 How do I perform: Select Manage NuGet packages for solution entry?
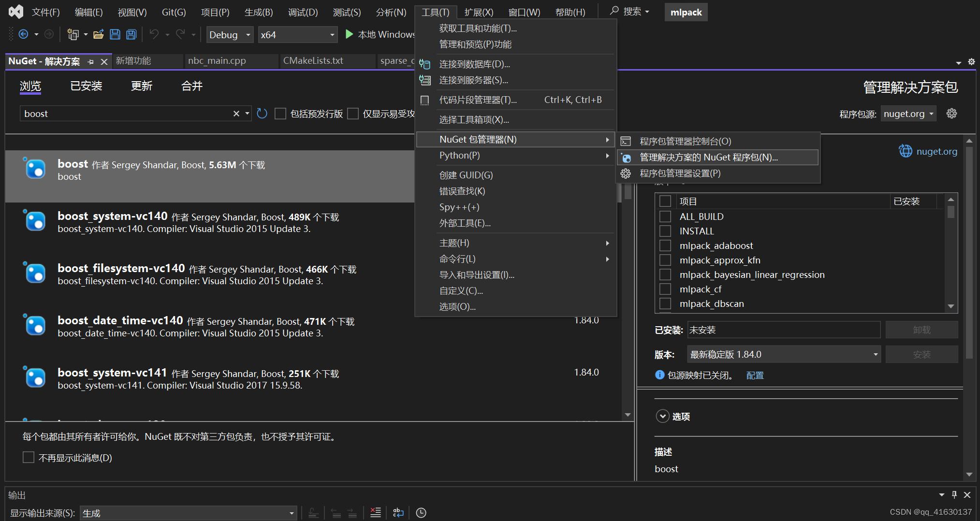tap(718, 157)
